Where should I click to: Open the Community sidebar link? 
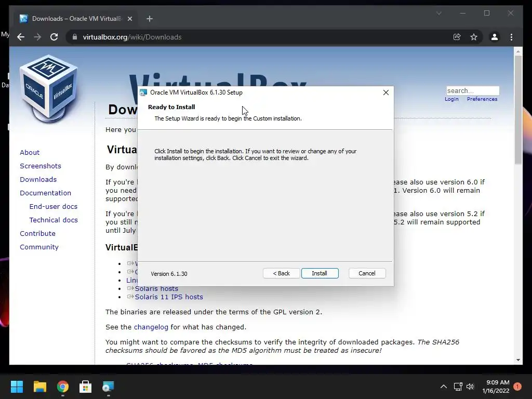point(39,247)
